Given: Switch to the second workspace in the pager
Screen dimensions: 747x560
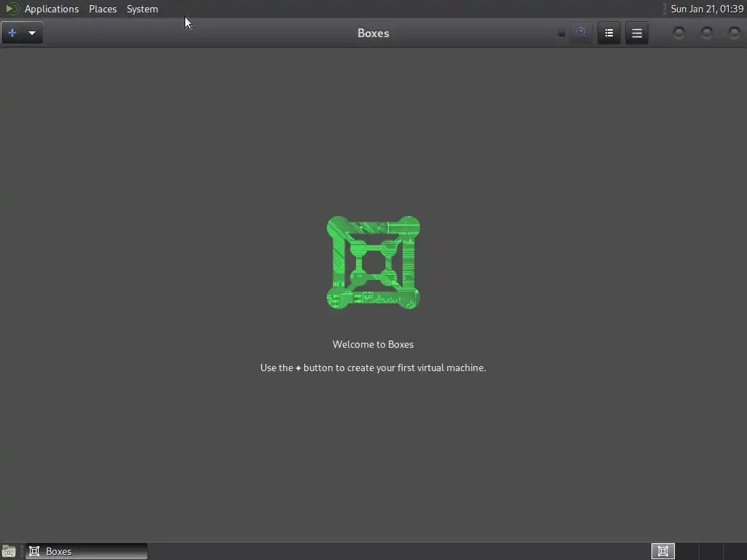Looking at the screenshot, I should 687,551.
